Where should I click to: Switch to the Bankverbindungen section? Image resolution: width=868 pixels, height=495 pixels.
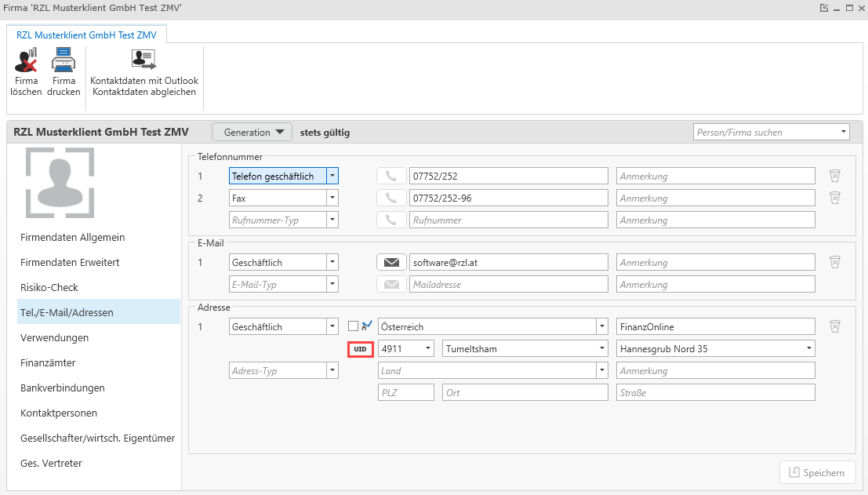[62, 388]
